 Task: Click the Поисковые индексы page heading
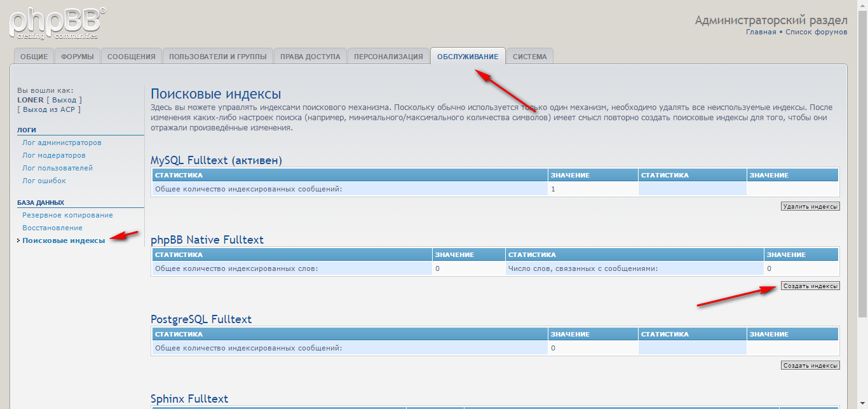coord(216,94)
